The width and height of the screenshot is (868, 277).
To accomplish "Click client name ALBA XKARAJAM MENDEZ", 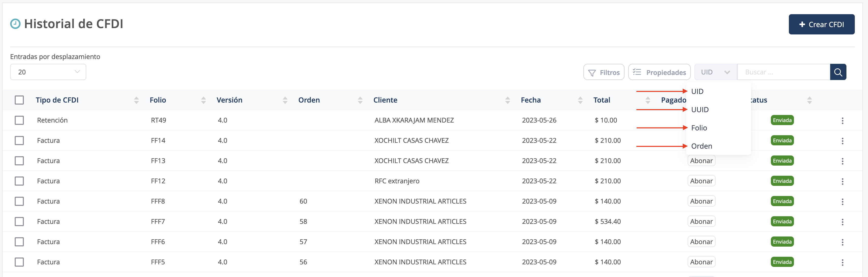I will point(414,120).
